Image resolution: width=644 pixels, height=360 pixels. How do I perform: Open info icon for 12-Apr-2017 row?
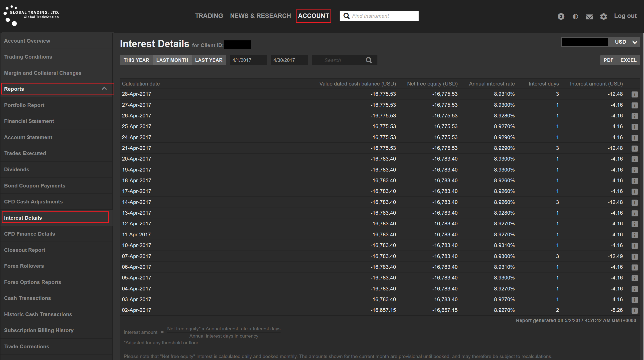(635, 224)
